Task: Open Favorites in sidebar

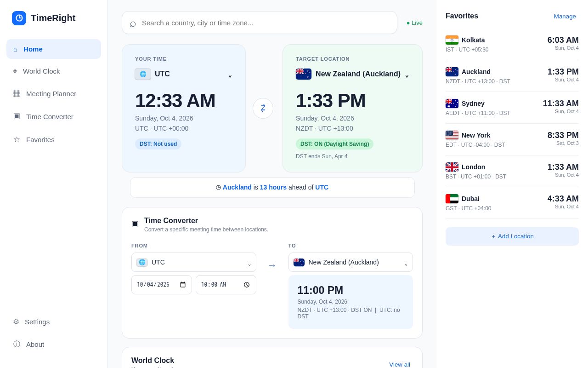Action: (x=54, y=139)
